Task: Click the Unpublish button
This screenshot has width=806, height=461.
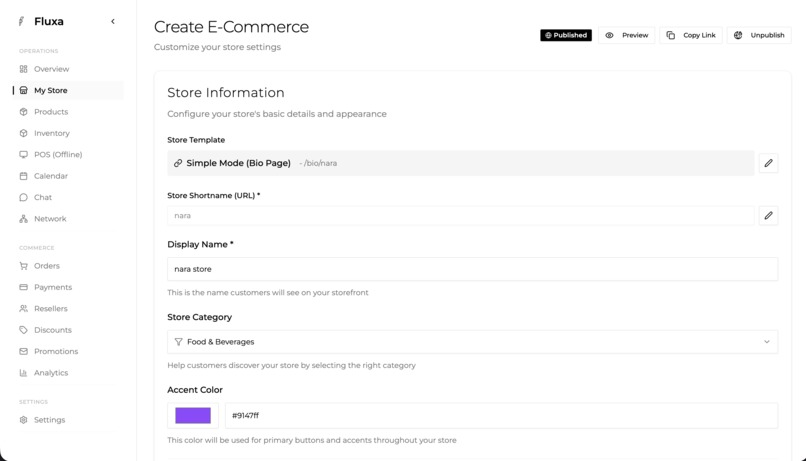Action: point(759,35)
